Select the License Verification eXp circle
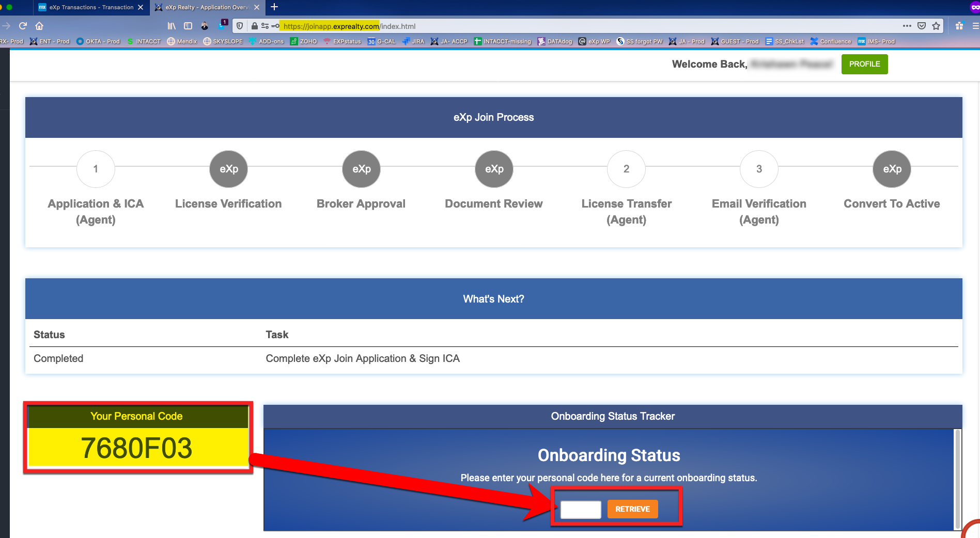Viewport: 980px width, 538px height. [x=228, y=169]
